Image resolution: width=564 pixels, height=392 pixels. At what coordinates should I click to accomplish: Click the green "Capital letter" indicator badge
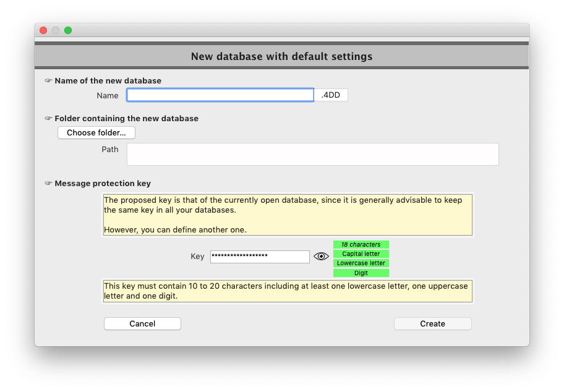pos(361,254)
